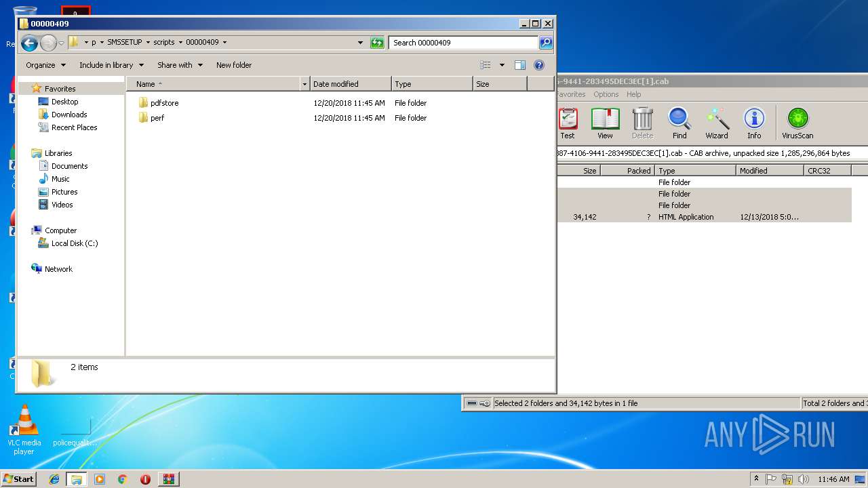Image resolution: width=868 pixels, height=488 pixels.
Task: Click the volume speaker tray icon
Action: tap(803, 479)
